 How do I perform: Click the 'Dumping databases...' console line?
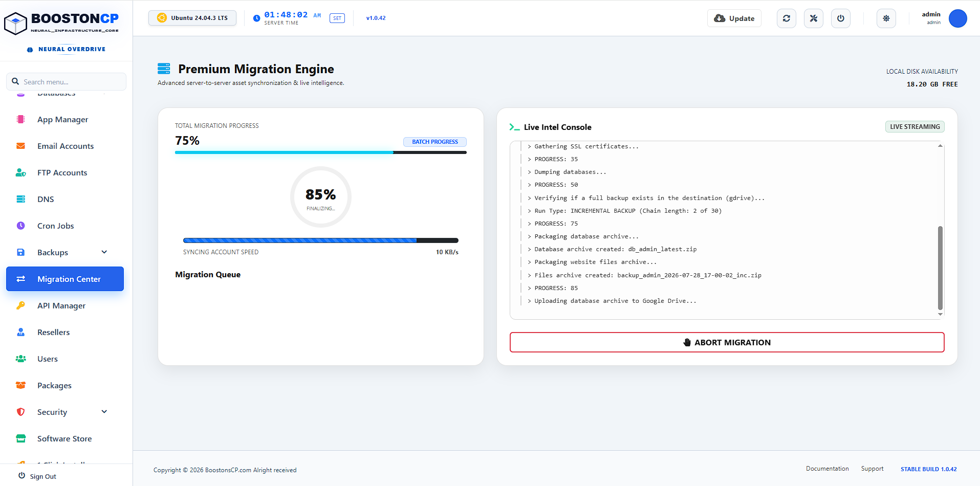[570, 172]
